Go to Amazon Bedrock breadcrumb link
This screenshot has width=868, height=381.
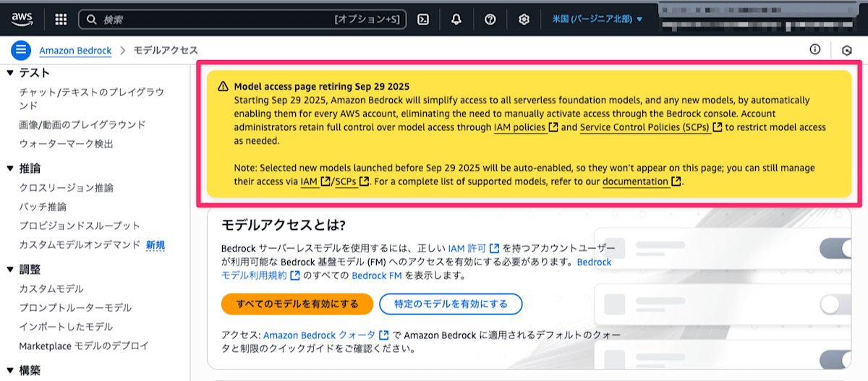coord(75,51)
